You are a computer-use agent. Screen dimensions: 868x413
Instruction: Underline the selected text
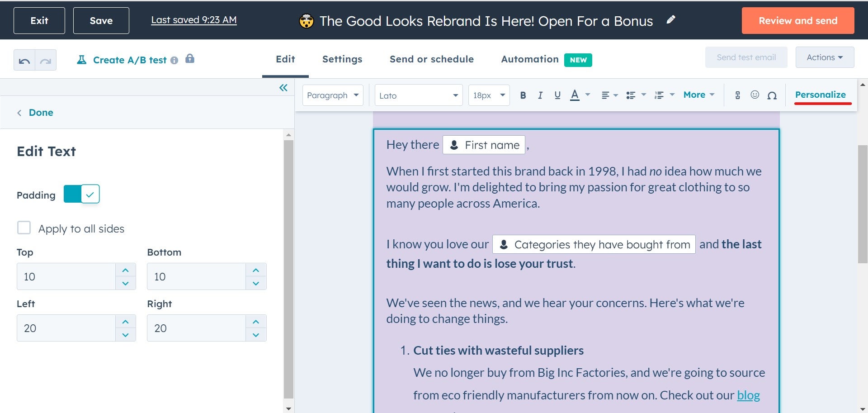[x=557, y=95]
